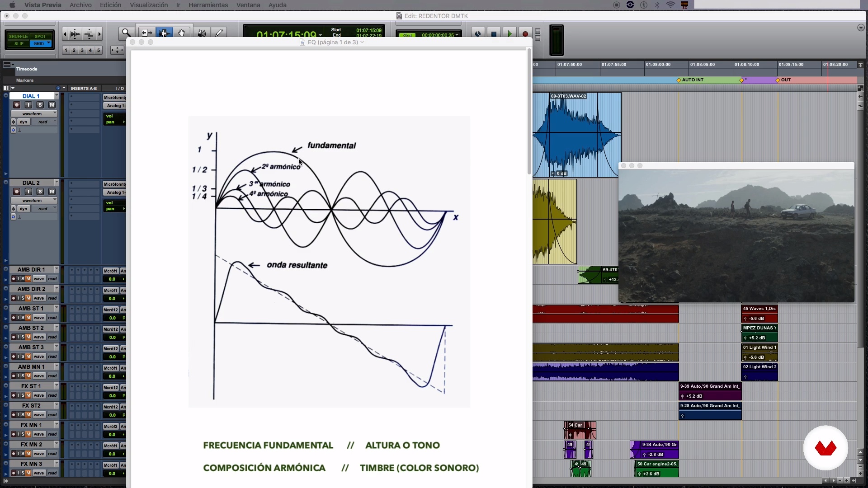Select the DIAL 2 track name
The width and height of the screenshot is (868, 488).
31,183
